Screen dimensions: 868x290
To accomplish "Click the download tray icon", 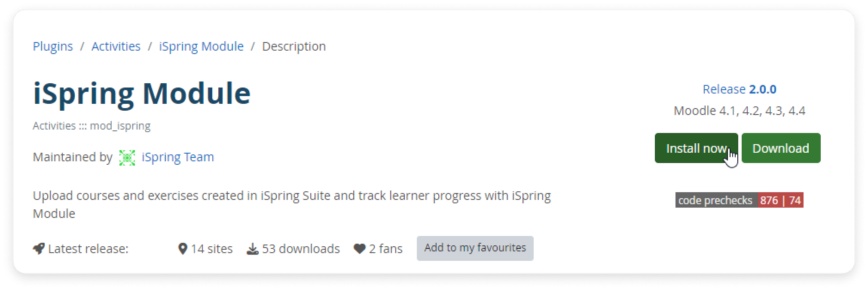I will (x=253, y=249).
